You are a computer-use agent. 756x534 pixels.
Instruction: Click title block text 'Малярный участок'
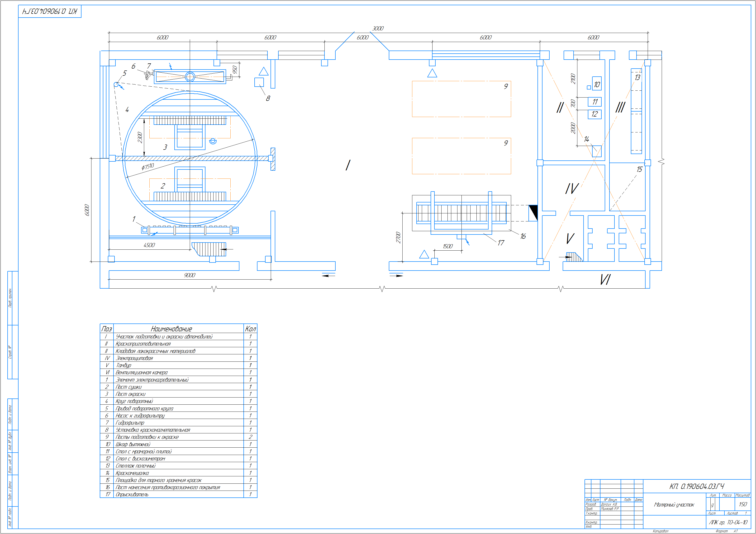pos(674,505)
